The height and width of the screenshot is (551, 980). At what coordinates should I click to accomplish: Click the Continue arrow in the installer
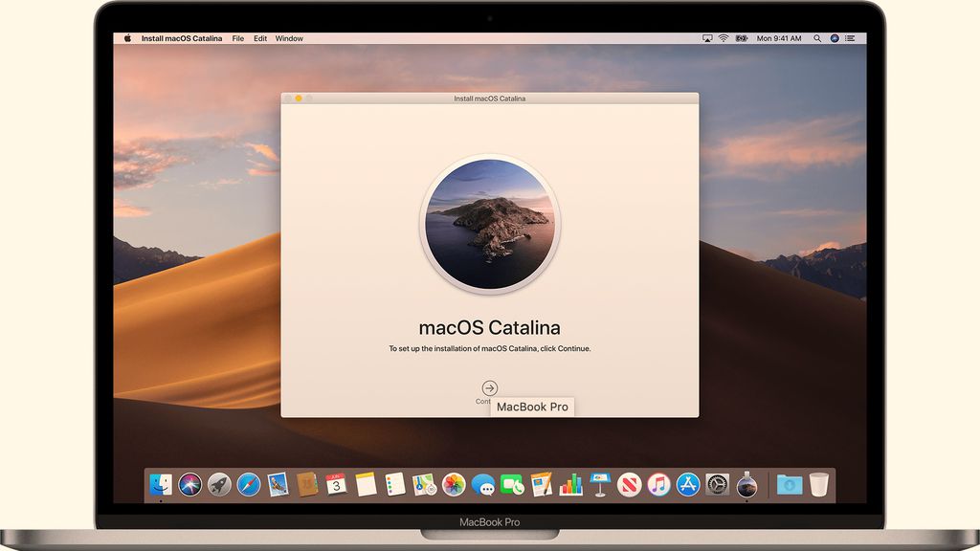click(x=489, y=388)
